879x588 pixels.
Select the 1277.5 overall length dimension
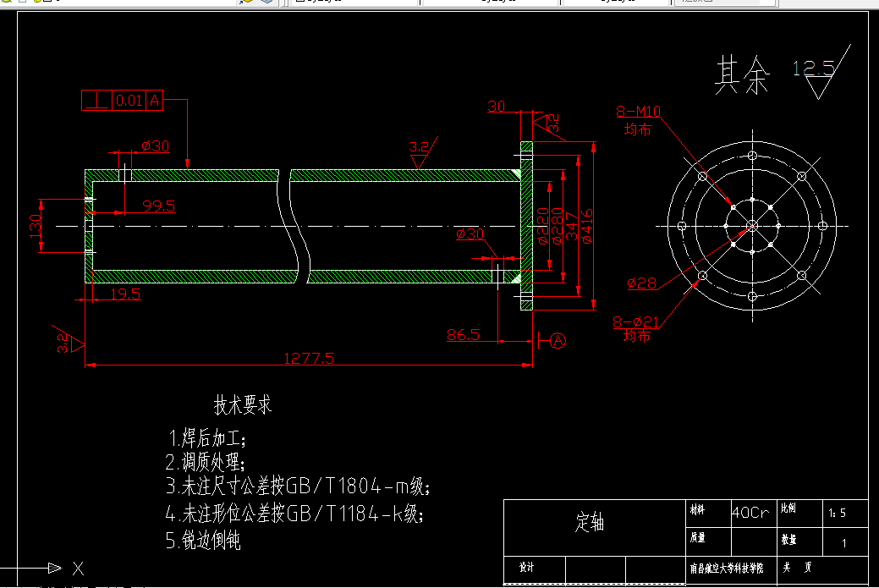[x=309, y=358]
